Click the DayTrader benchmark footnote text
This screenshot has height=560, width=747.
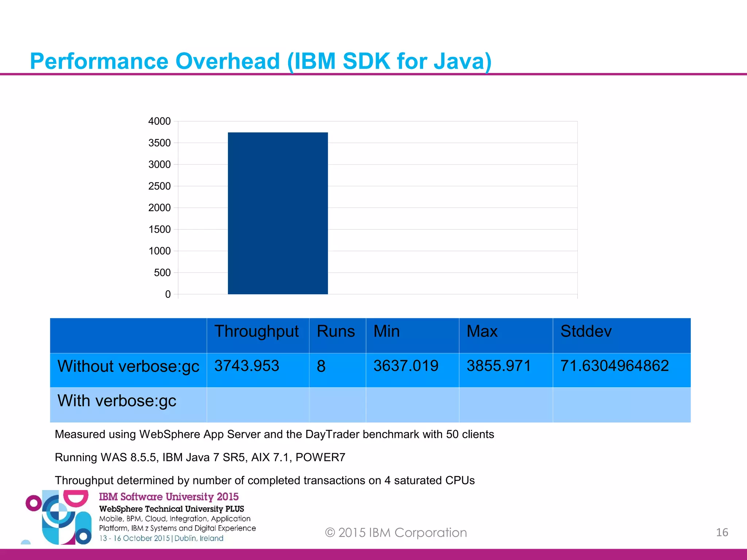click(x=274, y=434)
